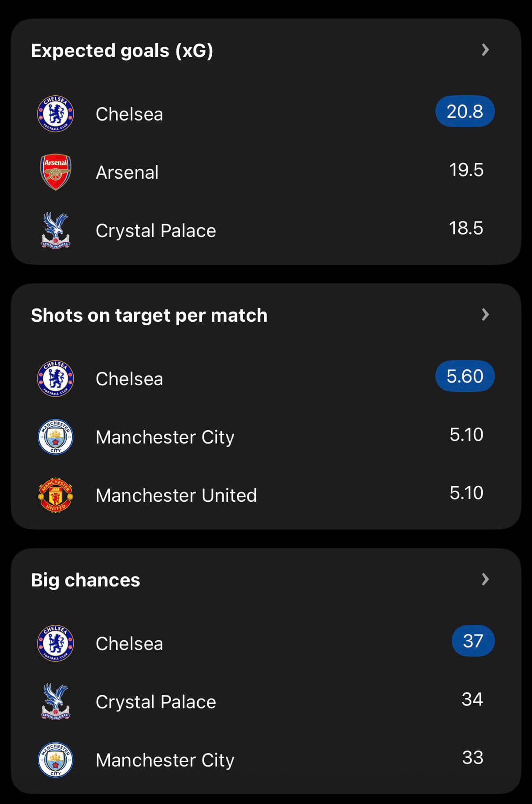Screen dimensions: 532x804
Task: Click Crystal Palace crest in Expected goals card
Action: click(x=56, y=230)
